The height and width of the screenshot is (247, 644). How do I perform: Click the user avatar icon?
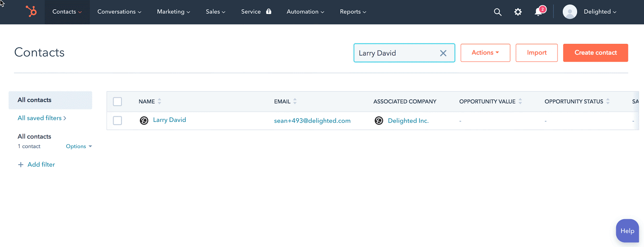(570, 12)
